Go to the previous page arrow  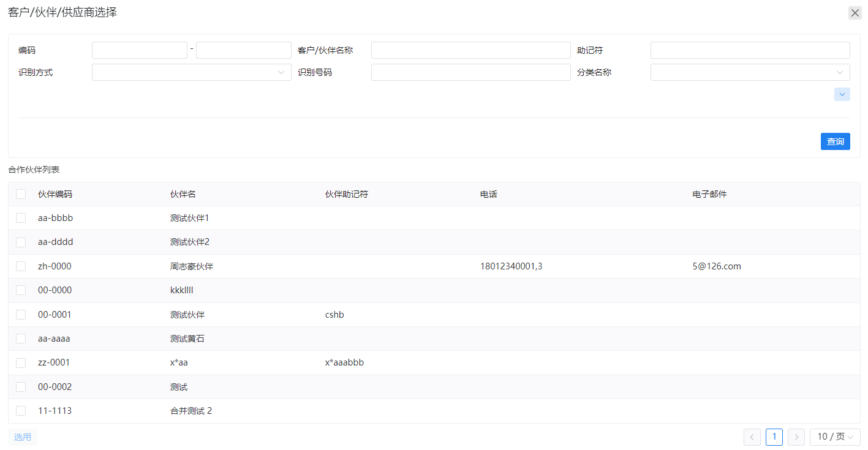(752, 437)
